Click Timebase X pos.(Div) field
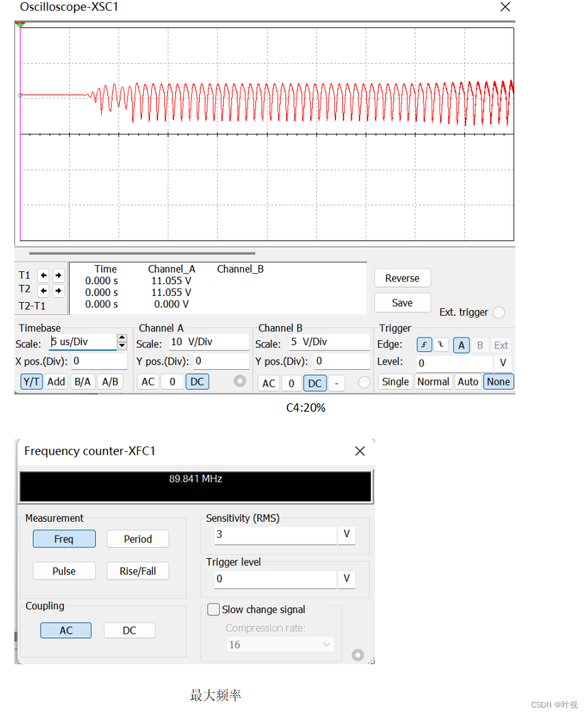The height and width of the screenshot is (715, 588). 99,361
